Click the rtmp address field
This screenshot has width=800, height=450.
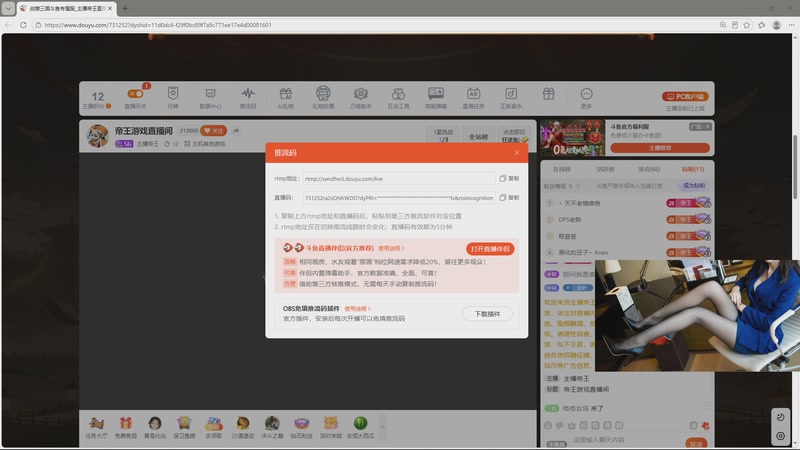click(398, 179)
